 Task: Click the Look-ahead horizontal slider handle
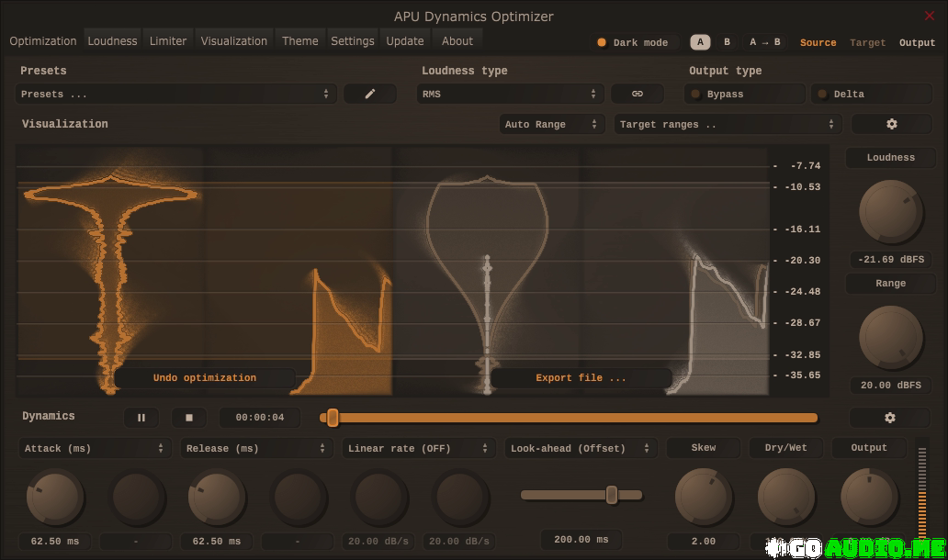612,495
